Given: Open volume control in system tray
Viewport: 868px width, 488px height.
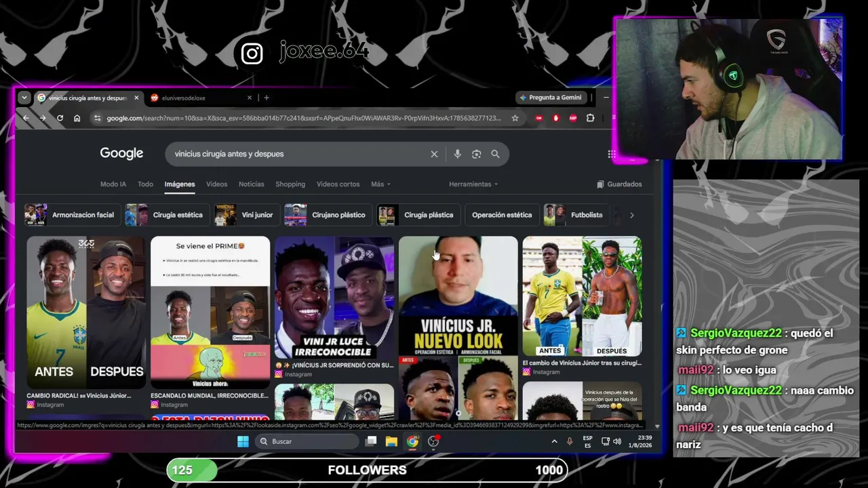Looking at the screenshot, I should [617, 441].
